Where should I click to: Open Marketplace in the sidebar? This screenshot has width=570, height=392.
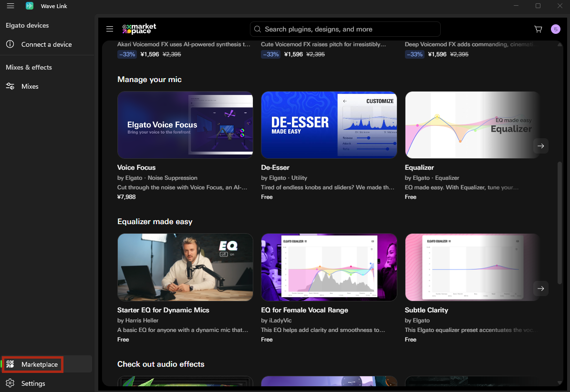tap(47, 364)
